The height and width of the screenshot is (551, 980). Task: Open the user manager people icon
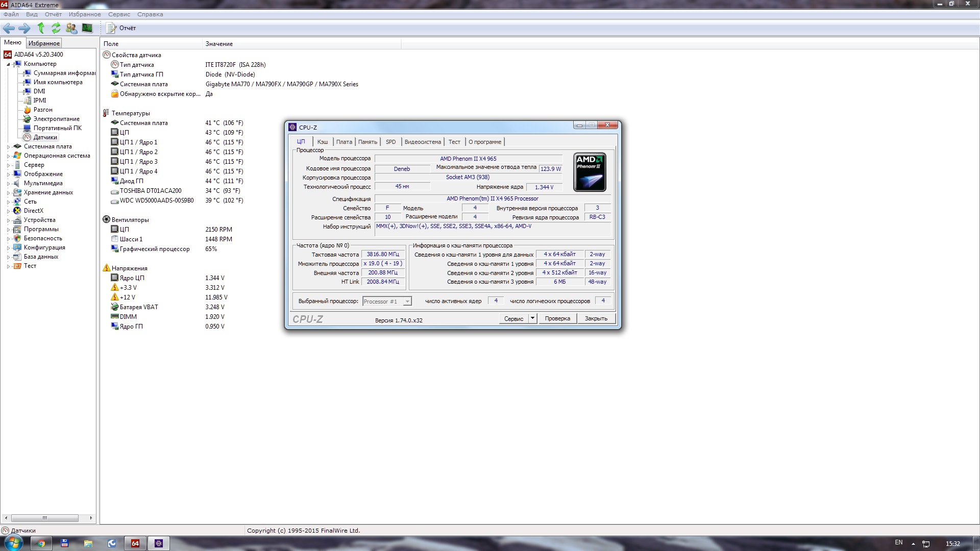coord(71,28)
